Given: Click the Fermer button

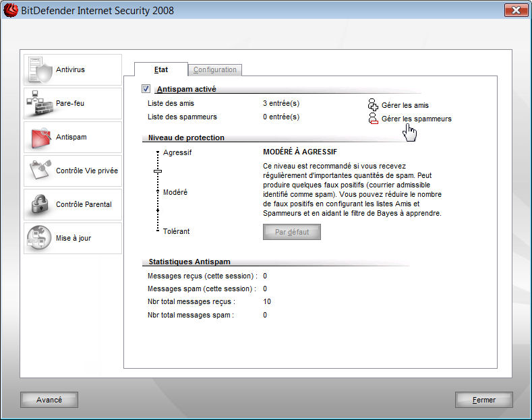Looking at the screenshot, I should 483,400.
